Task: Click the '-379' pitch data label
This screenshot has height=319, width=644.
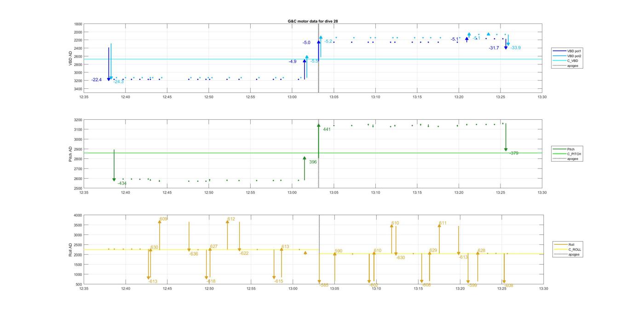Action: [x=514, y=153]
